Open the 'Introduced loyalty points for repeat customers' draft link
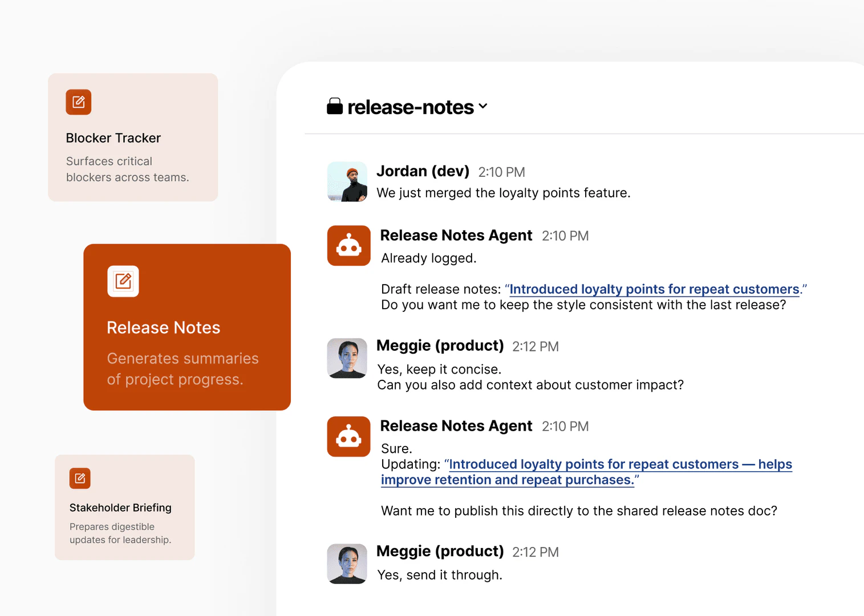Image resolution: width=864 pixels, height=616 pixels. (655, 289)
